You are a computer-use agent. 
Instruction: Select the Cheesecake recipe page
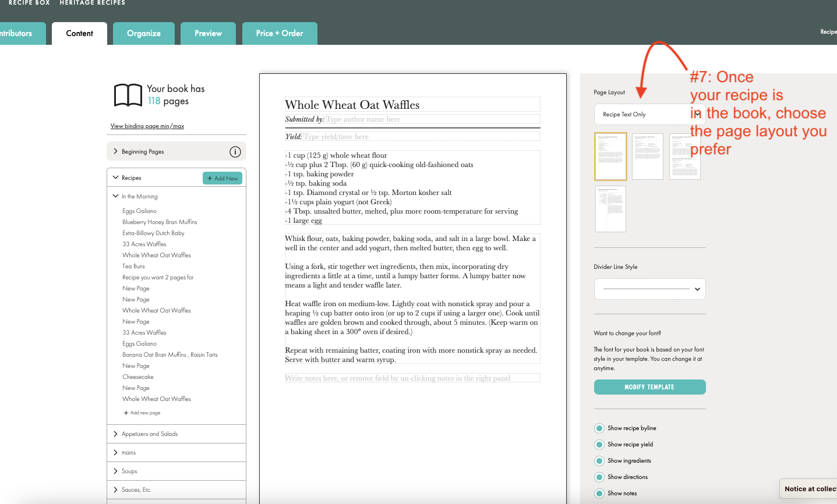coord(137,377)
